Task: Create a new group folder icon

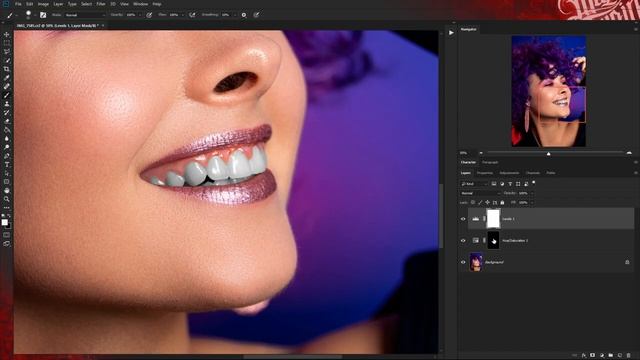Action: 611,356
